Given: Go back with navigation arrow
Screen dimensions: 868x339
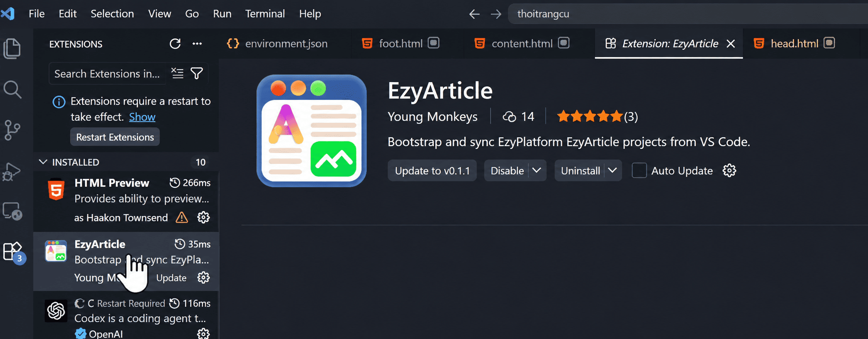Looking at the screenshot, I should (x=474, y=14).
